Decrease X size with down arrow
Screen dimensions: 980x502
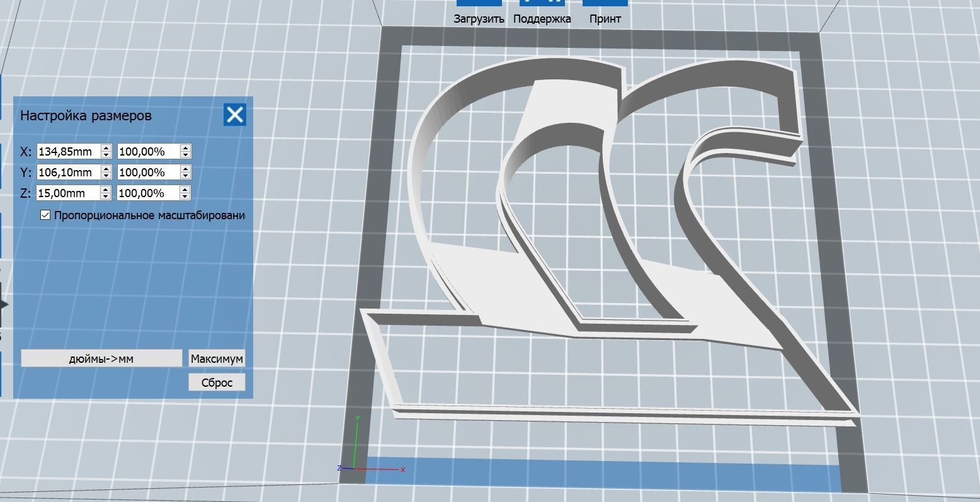tap(106, 155)
